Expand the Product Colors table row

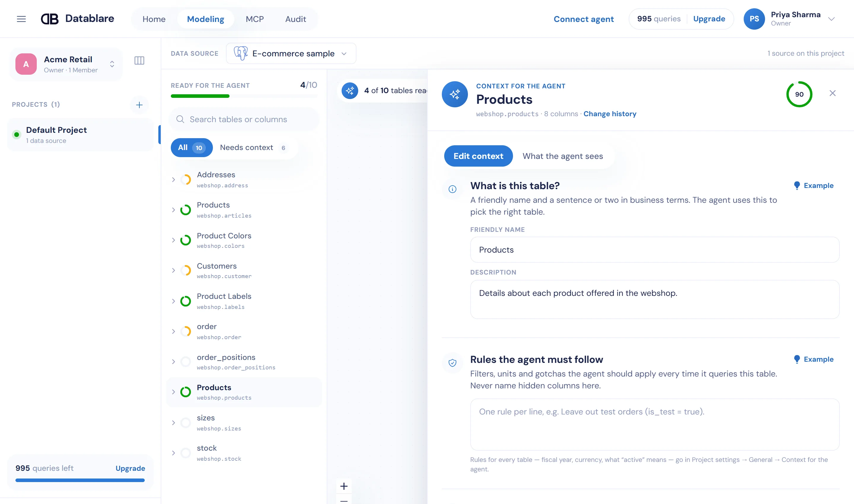173,240
